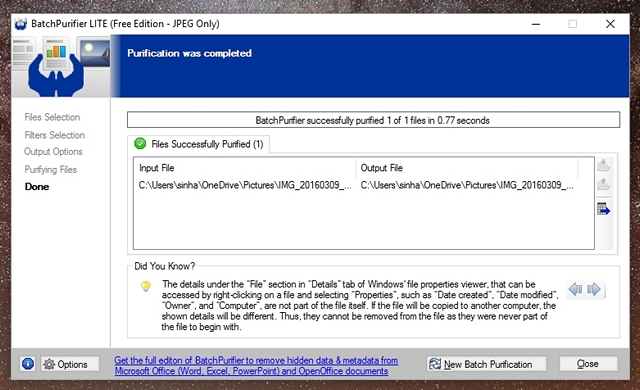Screen dimensions: 640x390
Task: Click the Output File column header
Action: pos(467,168)
